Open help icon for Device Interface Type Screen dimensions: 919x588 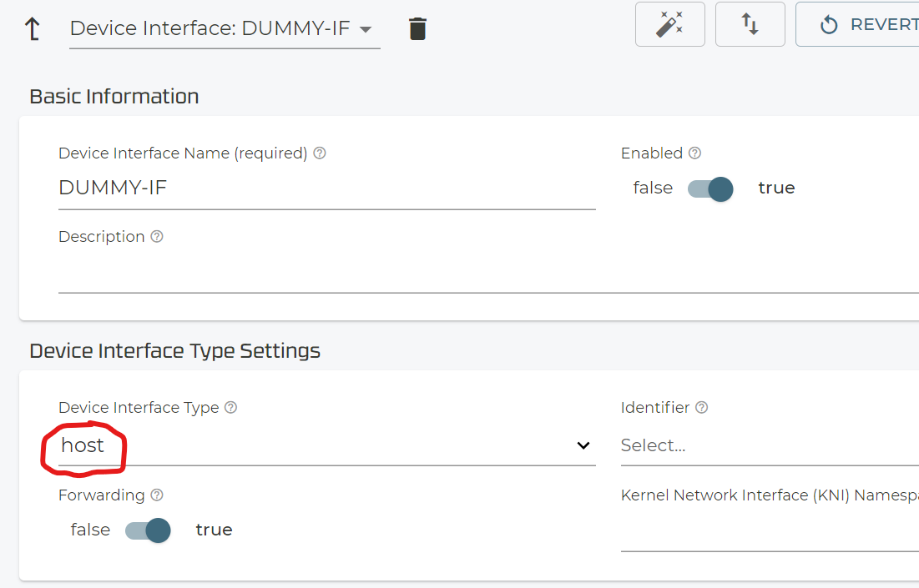click(x=230, y=408)
